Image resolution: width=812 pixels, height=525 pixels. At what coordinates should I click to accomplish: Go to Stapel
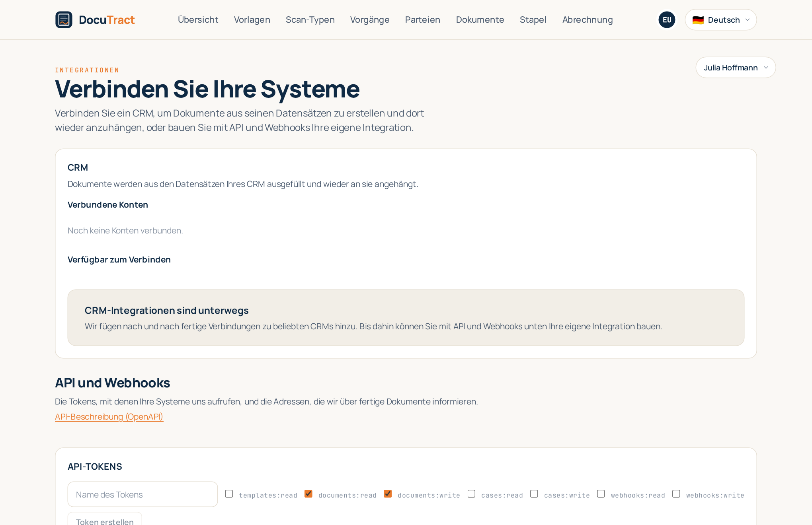tap(533, 19)
